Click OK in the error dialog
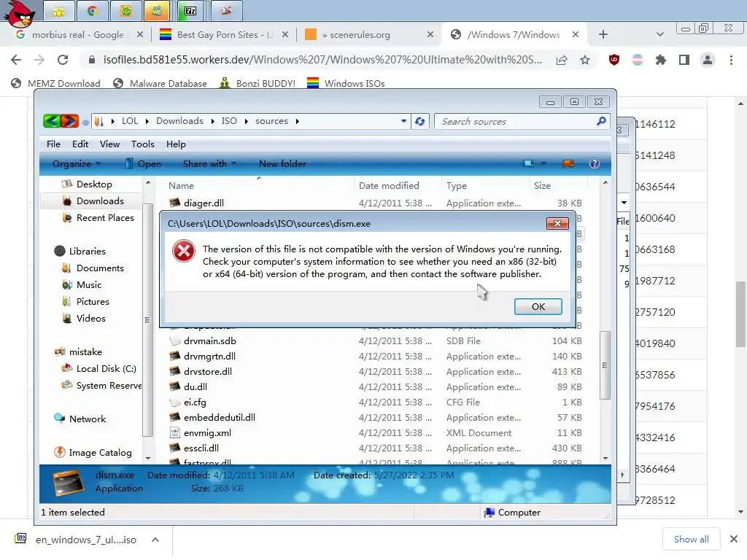 coord(538,307)
